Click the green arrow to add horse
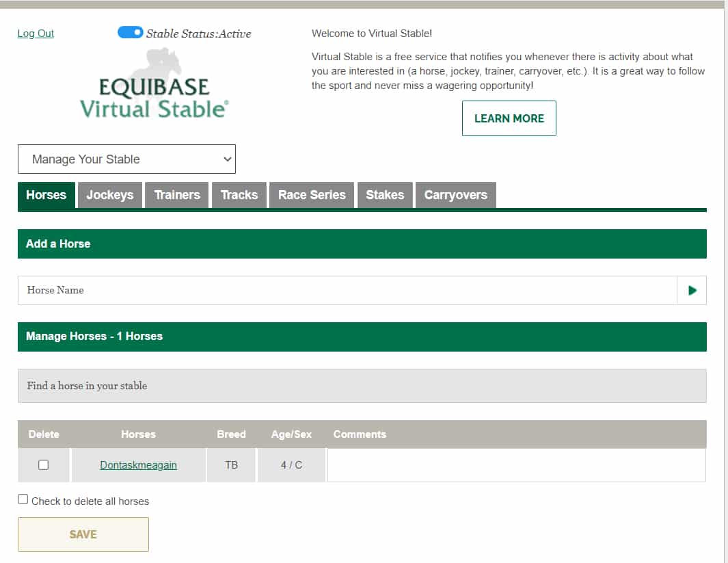The width and height of the screenshot is (728, 563). 692,290
